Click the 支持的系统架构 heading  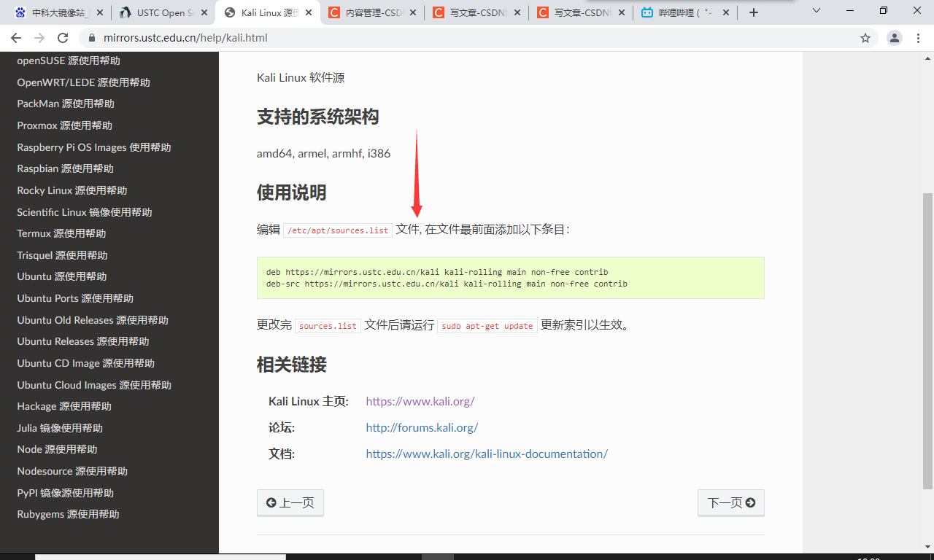pos(318,117)
